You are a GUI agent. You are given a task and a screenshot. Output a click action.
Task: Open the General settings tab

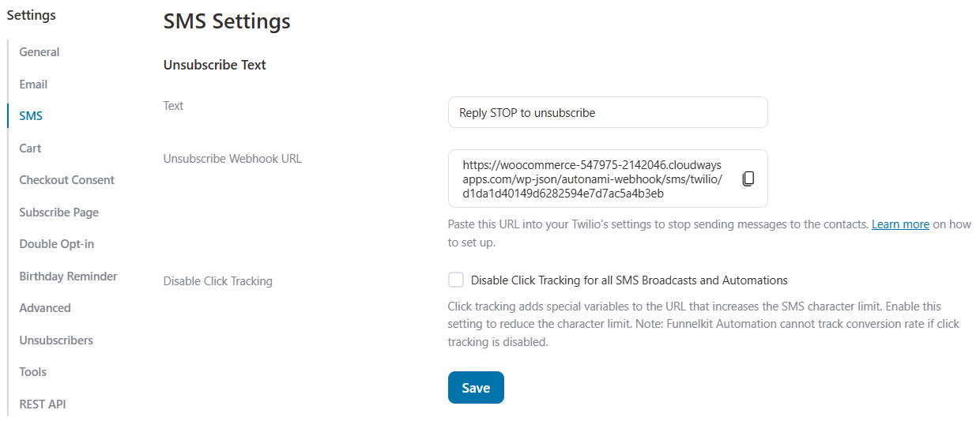40,52
